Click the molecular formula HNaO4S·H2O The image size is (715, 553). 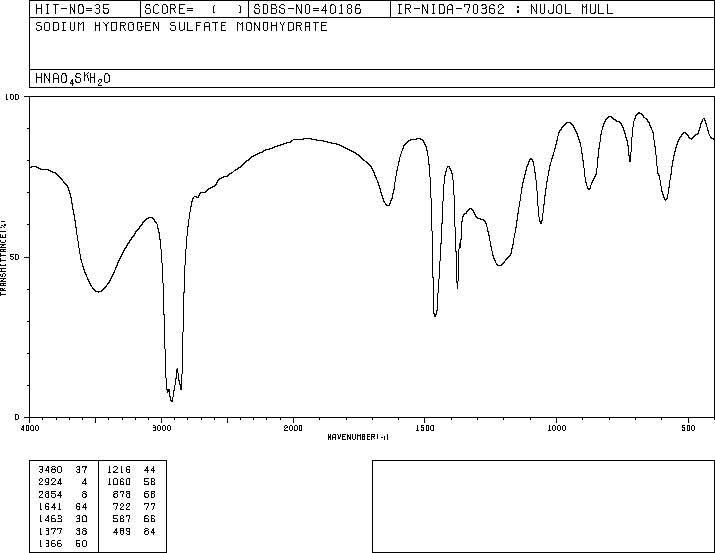tap(73, 79)
